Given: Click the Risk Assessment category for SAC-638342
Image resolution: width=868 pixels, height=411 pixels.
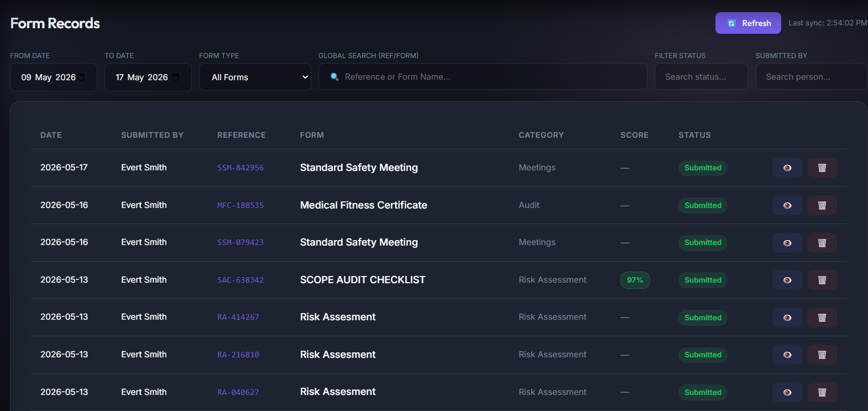Looking at the screenshot, I should (552, 280).
